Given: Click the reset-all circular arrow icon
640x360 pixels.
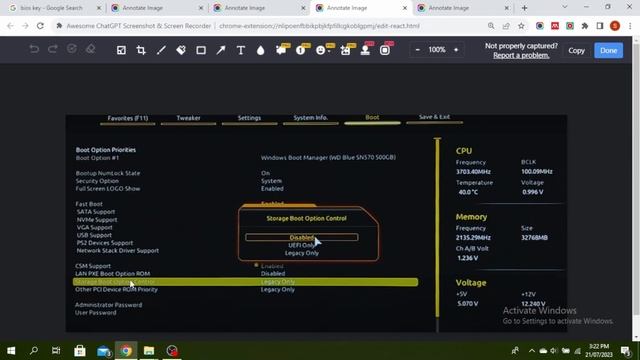Looking at the screenshot, I should point(72,49).
